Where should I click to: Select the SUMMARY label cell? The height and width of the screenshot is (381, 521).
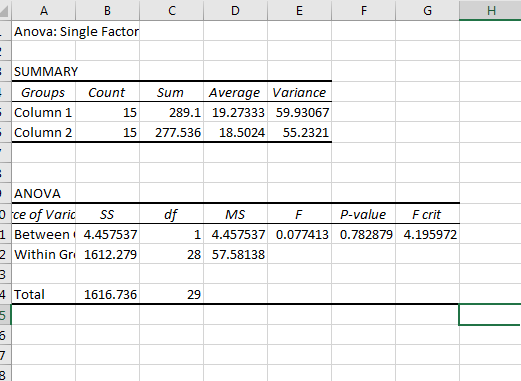[44, 71]
